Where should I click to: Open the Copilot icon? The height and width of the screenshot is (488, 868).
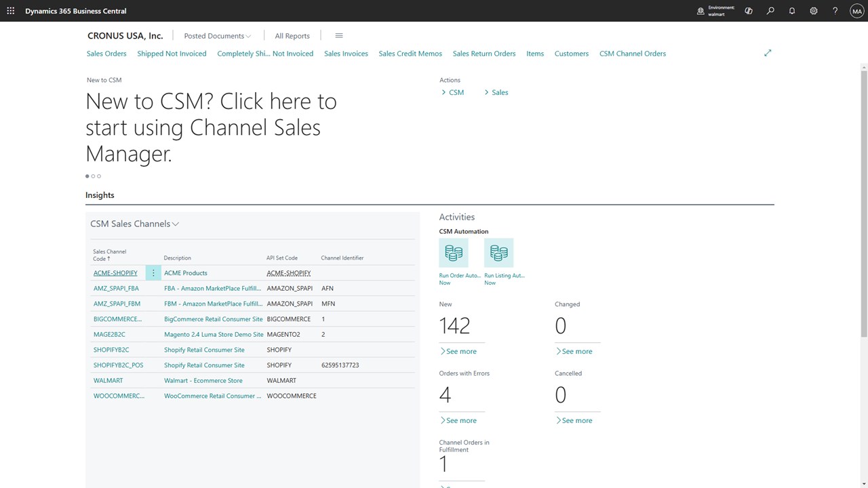[x=749, y=11]
